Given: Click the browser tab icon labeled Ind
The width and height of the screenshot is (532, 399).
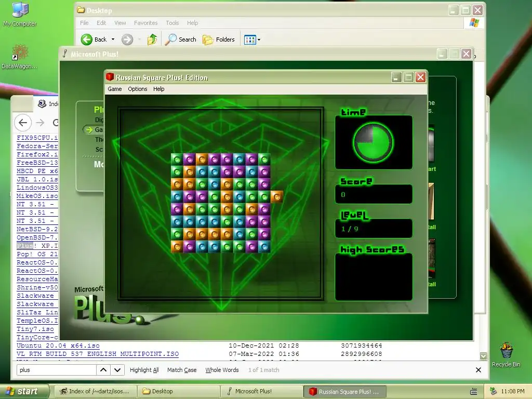Looking at the screenshot, I should coord(42,103).
